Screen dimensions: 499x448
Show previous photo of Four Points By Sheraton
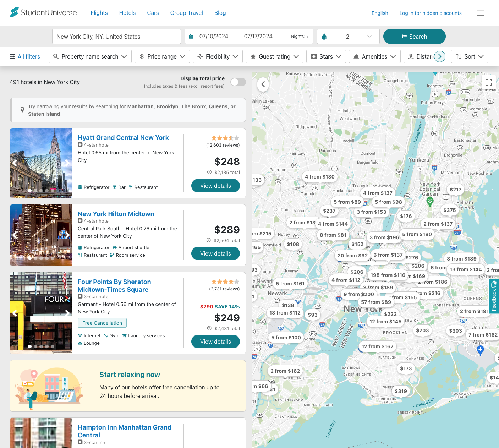(x=15, y=313)
